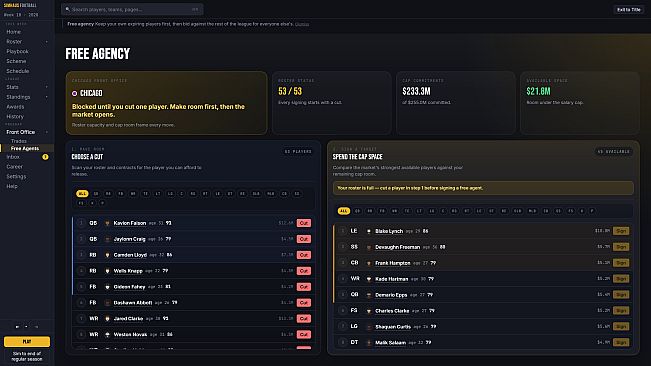Screen dimensions: 651x366
Task: Open Charles Clarke player name link
Action: coord(392,311)
